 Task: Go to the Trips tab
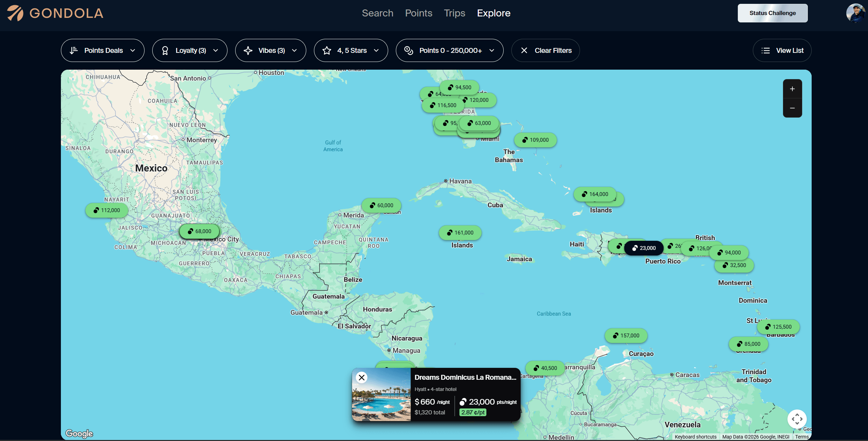454,13
